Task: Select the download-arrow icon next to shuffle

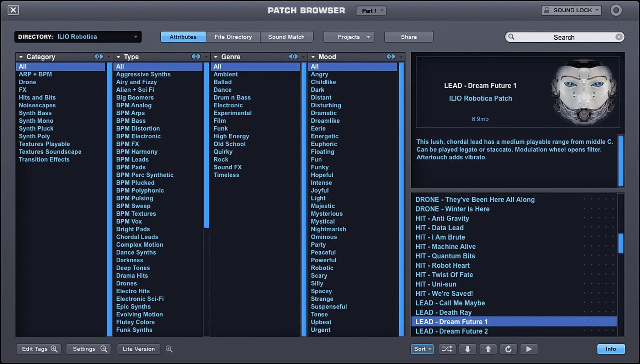Action: [468, 349]
